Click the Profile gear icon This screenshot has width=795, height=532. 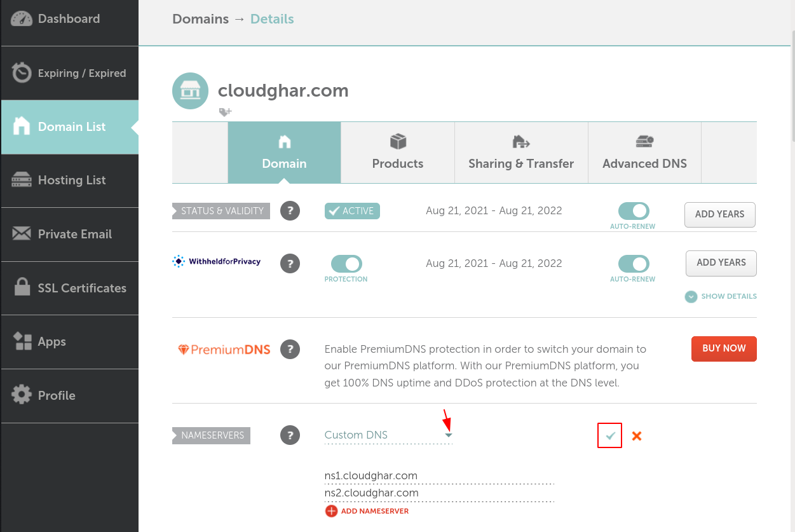pos(22,395)
